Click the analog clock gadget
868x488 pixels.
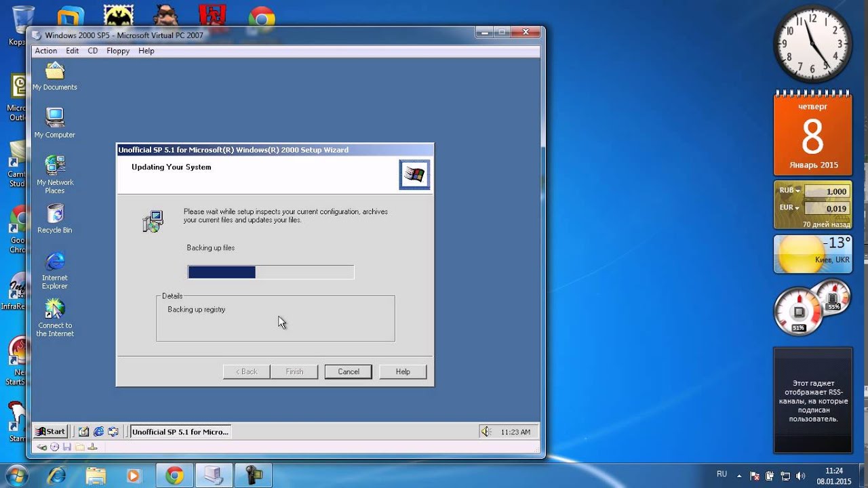tap(812, 43)
